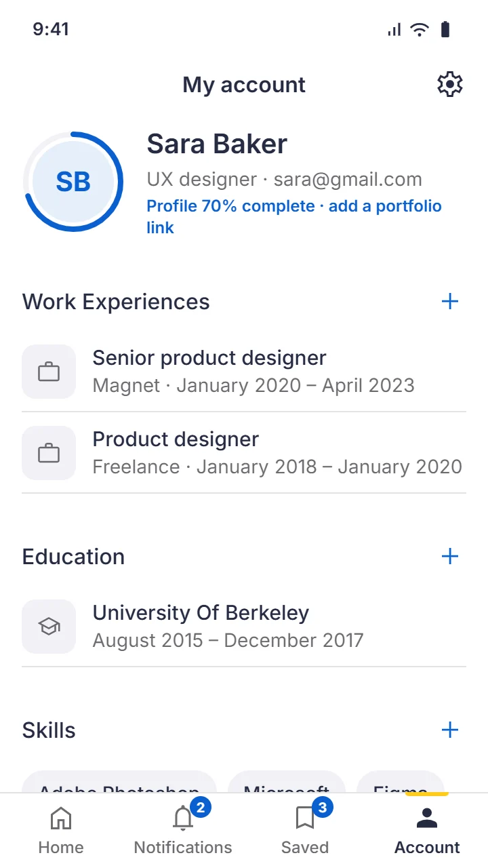
Task: Open 'Profile 70% complete · add a portfolio link'
Action: coord(294,217)
